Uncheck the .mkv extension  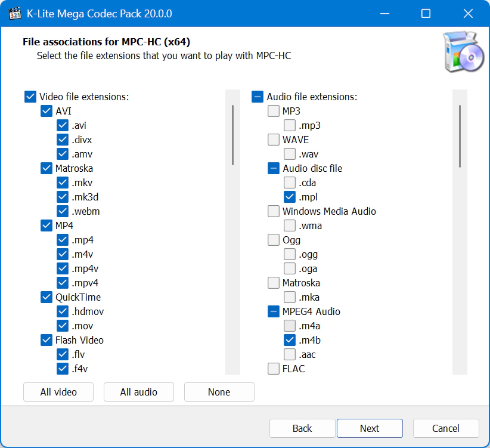pos(63,183)
